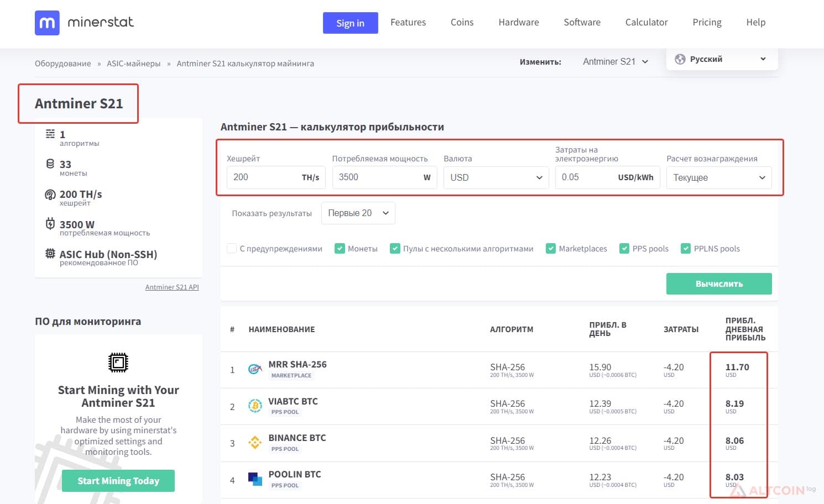Enable the С предупреждениями checkbox
This screenshot has width=824, height=504.
232,249
